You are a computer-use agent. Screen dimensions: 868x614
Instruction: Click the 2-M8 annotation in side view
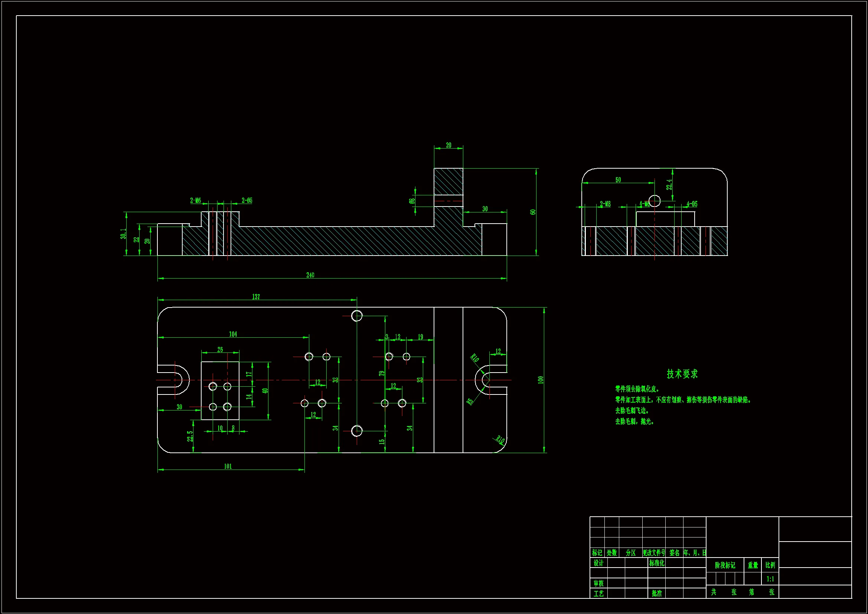(x=605, y=204)
